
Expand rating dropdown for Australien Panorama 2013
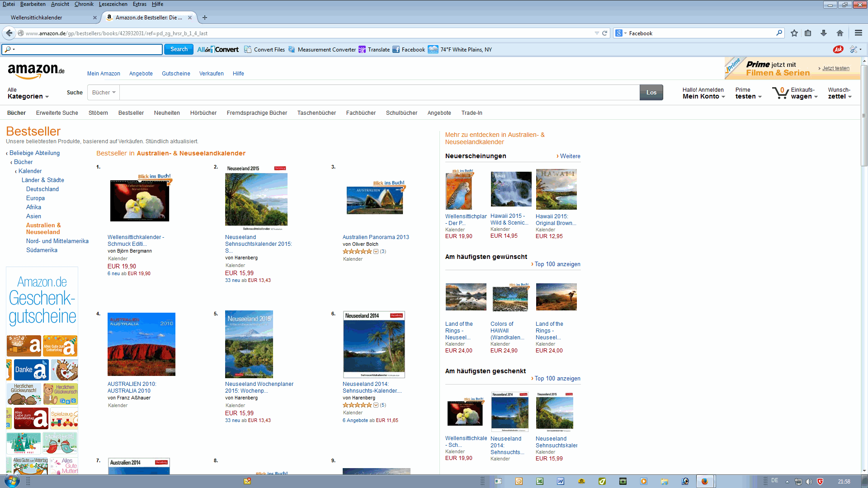pyautogui.click(x=376, y=252)
